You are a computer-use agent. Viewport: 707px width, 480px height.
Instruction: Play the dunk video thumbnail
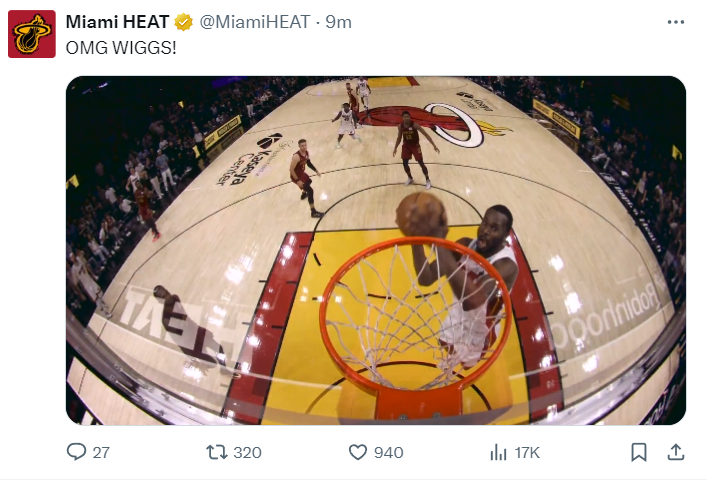(x=376, y=250)
